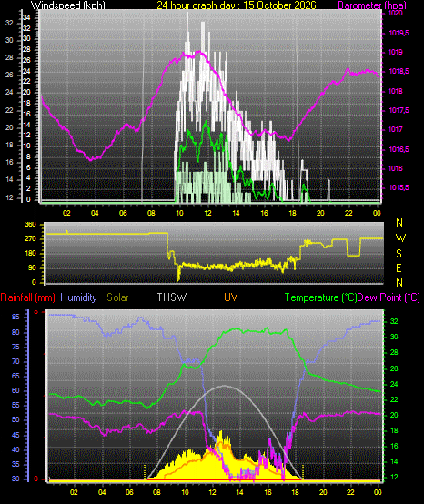Click the 1015,5 barometer scale value
Image resolution: width=424 pixels, height=504 pixels.
point(399,188)
